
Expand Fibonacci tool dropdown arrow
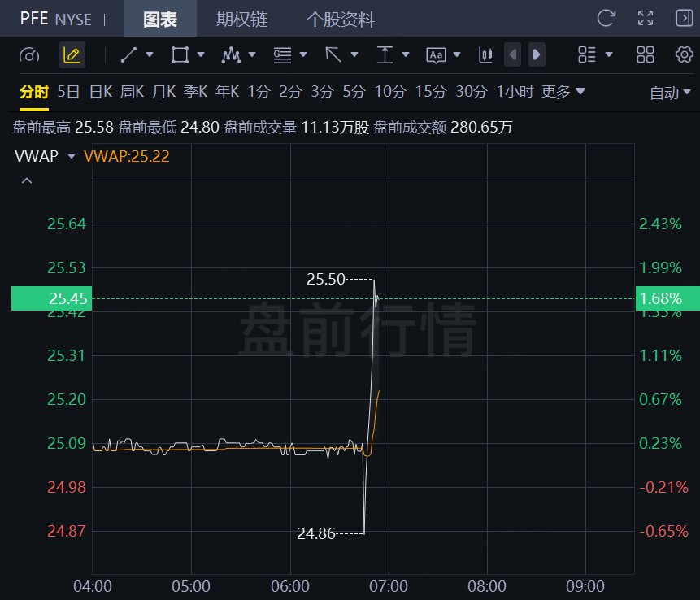pyautogui.click(x=303, y=54)
